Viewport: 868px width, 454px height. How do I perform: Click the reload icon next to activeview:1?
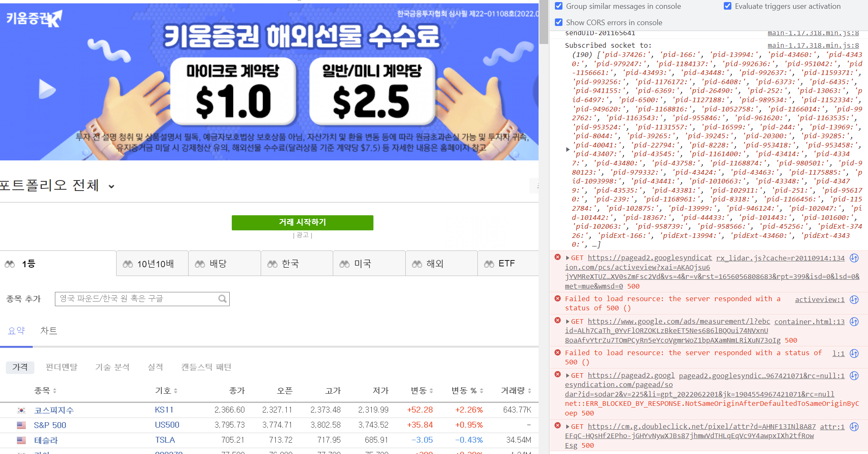pos(854,299)
